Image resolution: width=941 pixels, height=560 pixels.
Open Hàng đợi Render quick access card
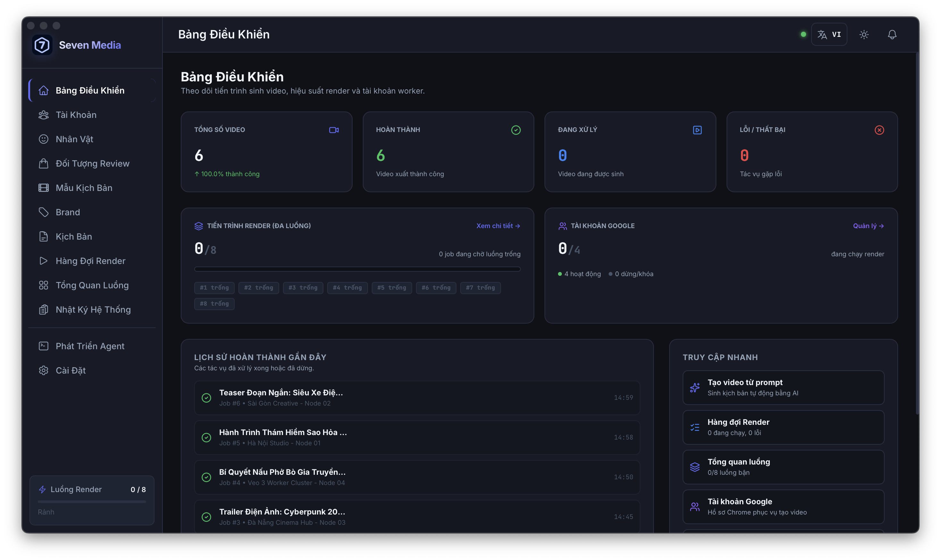pyautogui.click(x=783, y=427)
